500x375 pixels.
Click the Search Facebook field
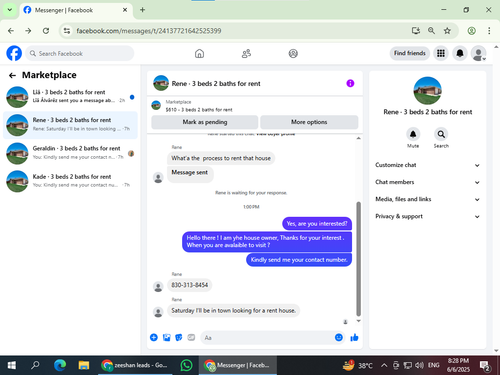(x=80, y=53)
